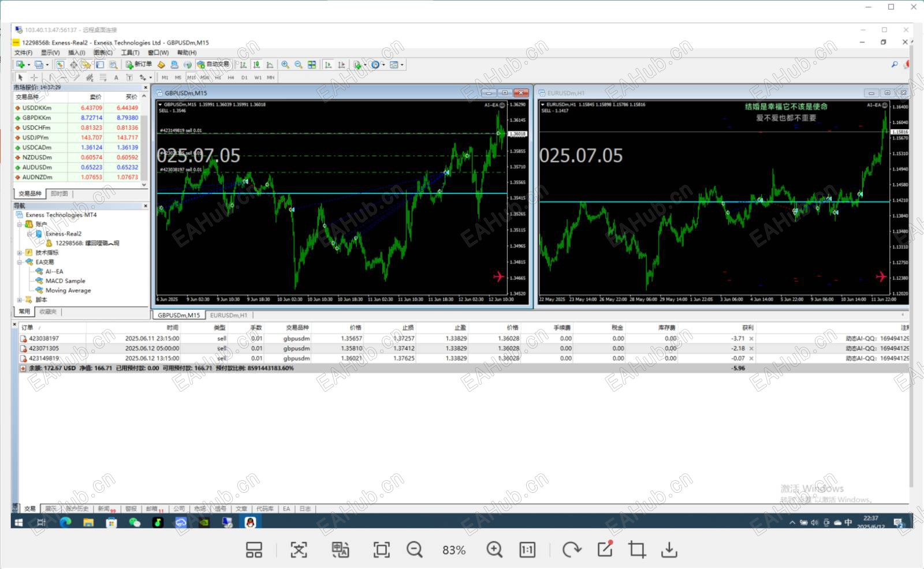Select the crosshair tool
The width and height of the screenshot is (924, 569).
[34, 77]
